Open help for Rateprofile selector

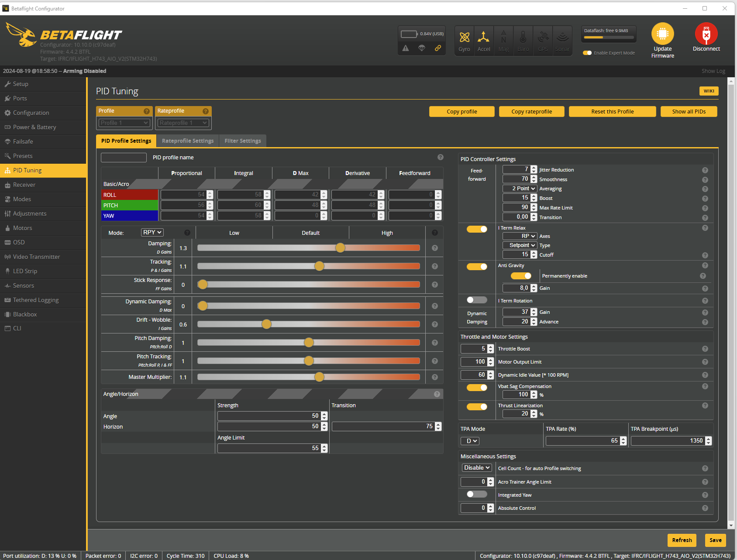click(205, 111)
